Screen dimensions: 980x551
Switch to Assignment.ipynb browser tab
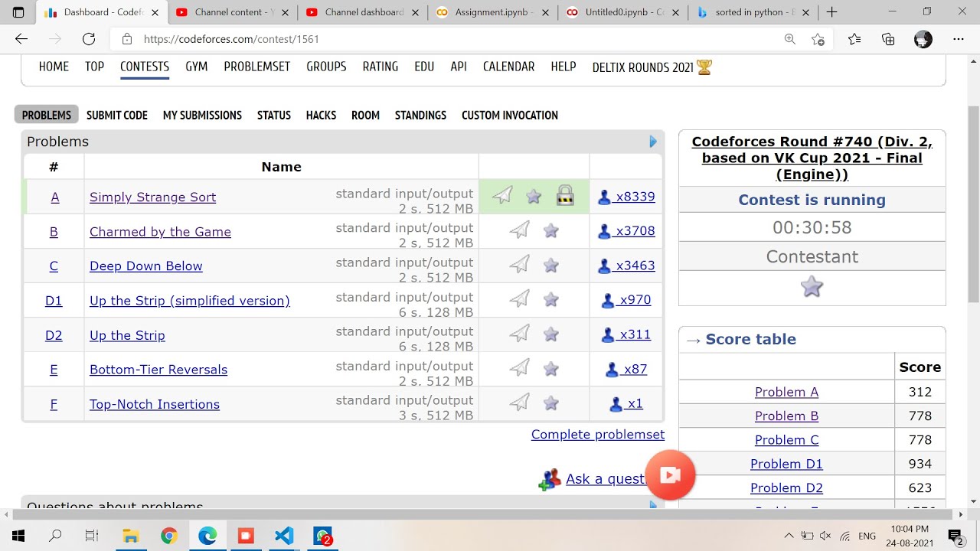click(493, 12)
